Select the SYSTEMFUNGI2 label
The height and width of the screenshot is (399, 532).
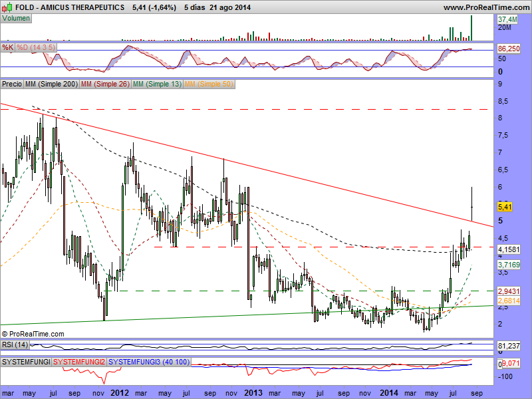click(79, 362)
